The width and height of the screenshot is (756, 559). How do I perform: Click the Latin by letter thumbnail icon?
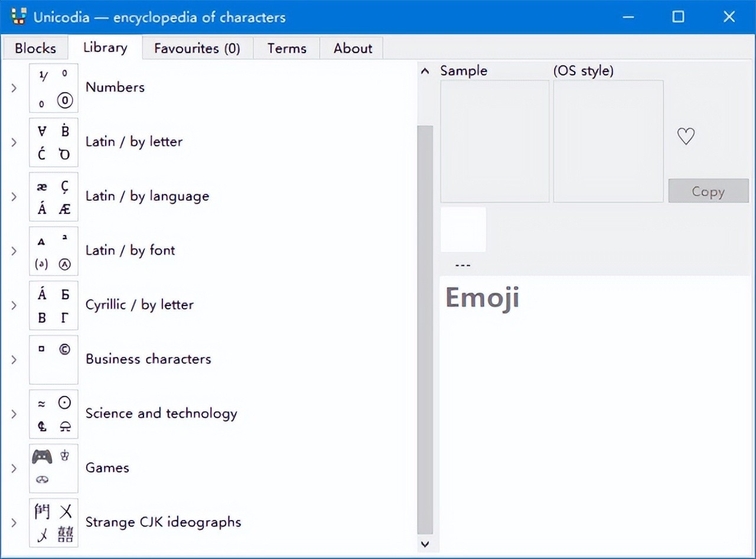tap(53, 142)
